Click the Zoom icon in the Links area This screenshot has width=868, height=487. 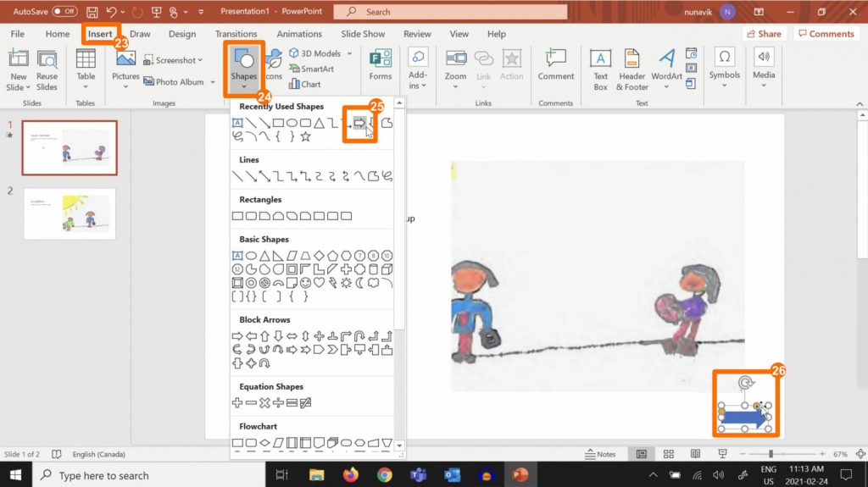pyautogui.click(x=455, y=67)
